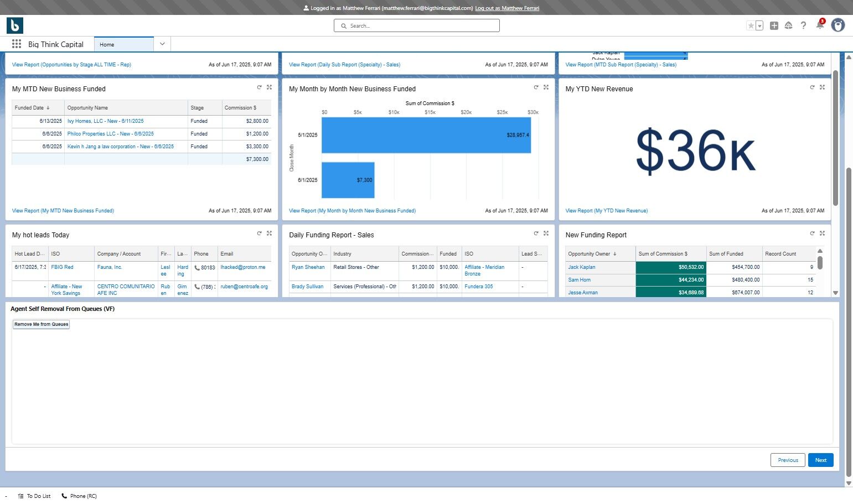Refresh My hot leads Today widget
The height and width of the screenshot is (504, 853).
tap(259, 233)
